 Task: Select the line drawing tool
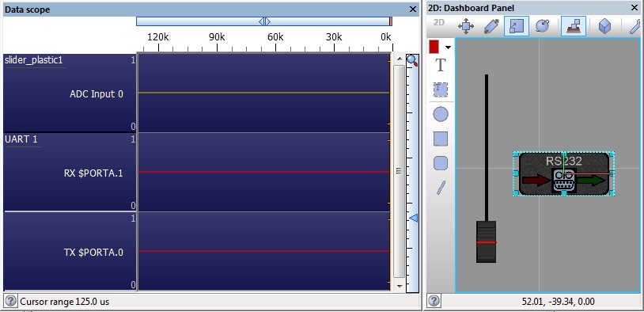441,188
